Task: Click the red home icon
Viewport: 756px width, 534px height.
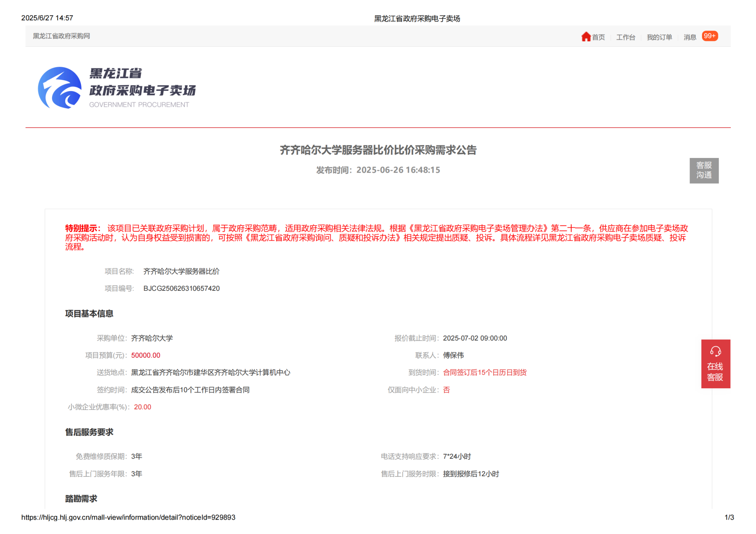Action: pyautogui.click(x=585, y=37)
